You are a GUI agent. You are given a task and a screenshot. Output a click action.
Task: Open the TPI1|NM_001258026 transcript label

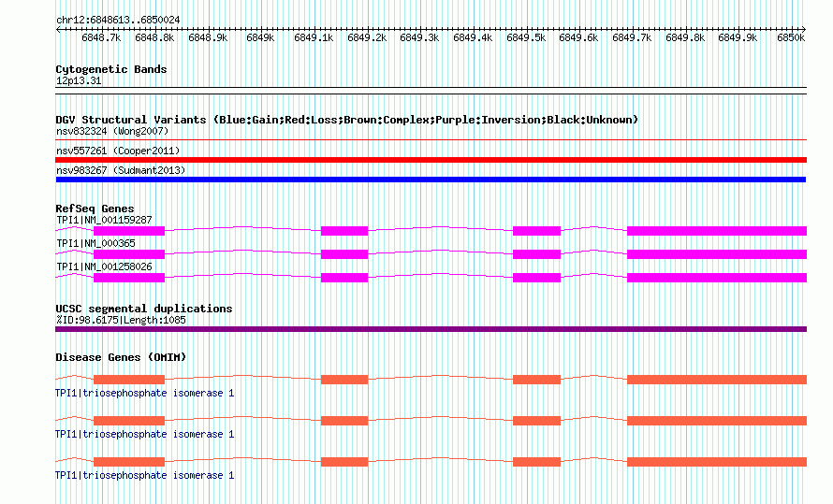coord(104,266)
